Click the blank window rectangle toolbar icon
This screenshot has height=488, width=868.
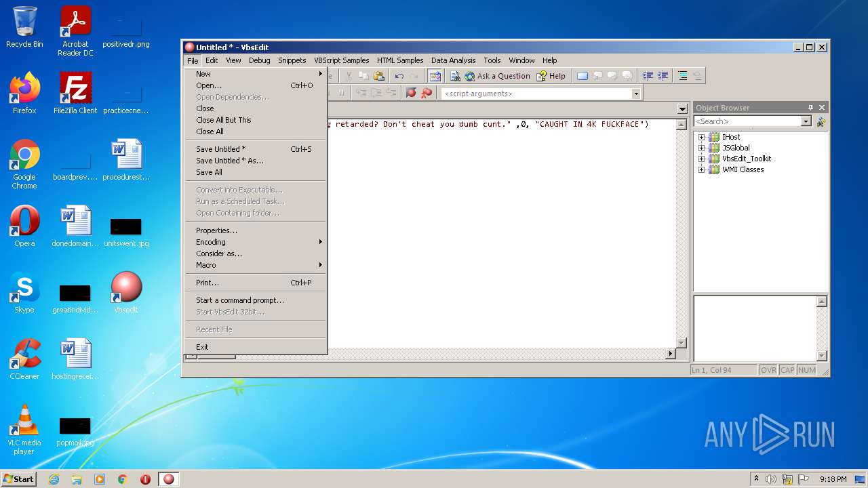click(x=583, y=76)
